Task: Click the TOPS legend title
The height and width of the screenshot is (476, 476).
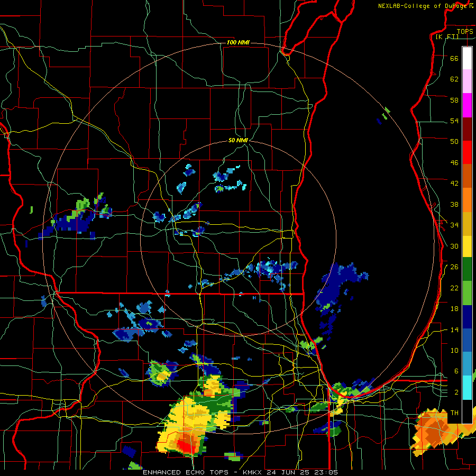Action: [x=465, y=31]
